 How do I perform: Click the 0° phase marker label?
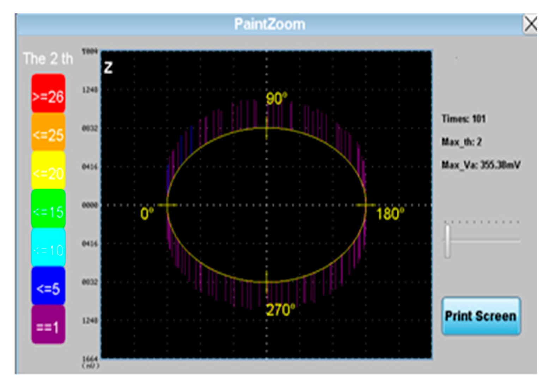pyautogui.click(x=147, y=213)
